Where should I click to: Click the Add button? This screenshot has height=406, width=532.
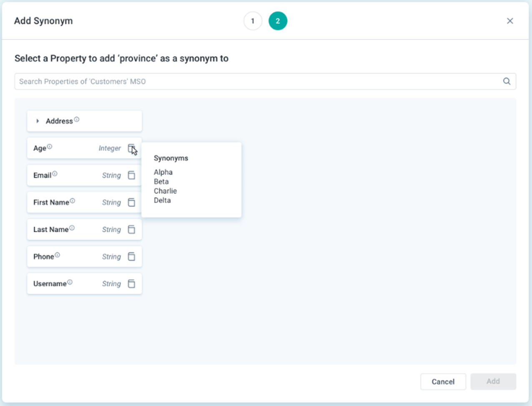point(493,381)
